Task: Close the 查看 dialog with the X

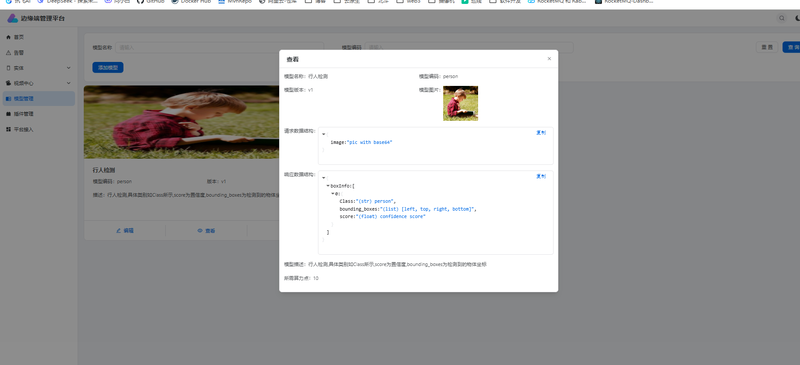Action: 549,59
